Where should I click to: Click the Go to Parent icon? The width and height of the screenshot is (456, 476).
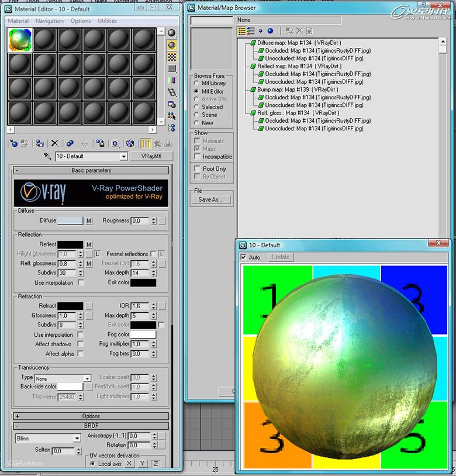(x=157, y=143)
